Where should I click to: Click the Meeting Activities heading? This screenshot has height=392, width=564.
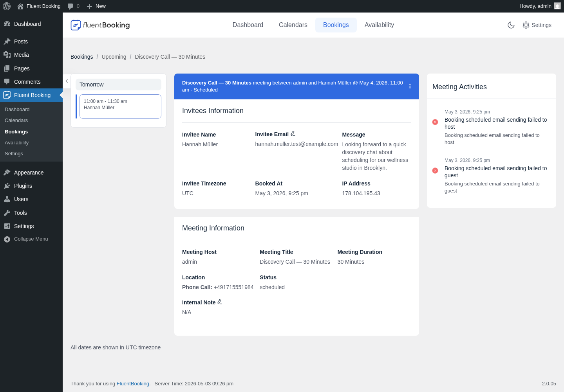[459, 87]
